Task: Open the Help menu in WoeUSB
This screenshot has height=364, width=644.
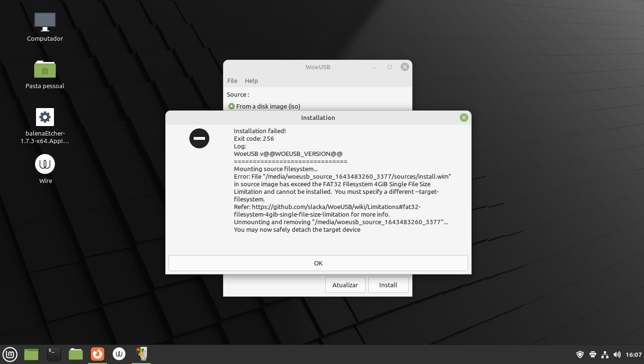Action: pos(251,81)
